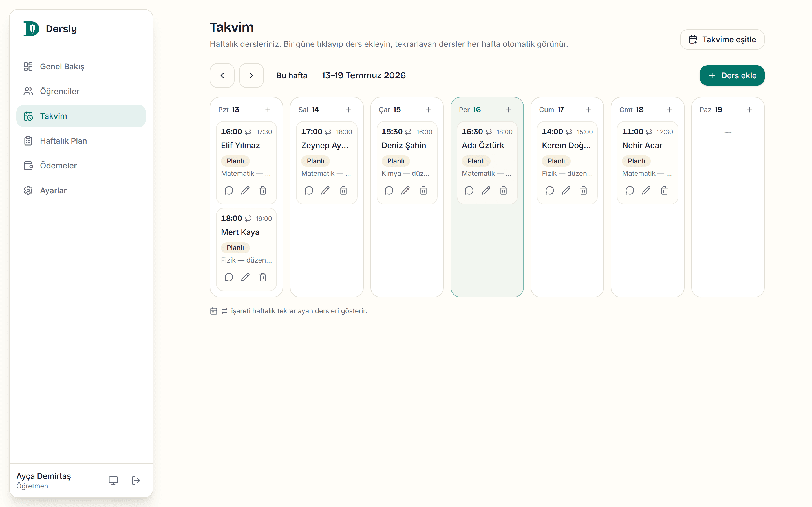Click the logout icon in sidebar footer
This screenshot has width=812, height=507.
(136, 481)
